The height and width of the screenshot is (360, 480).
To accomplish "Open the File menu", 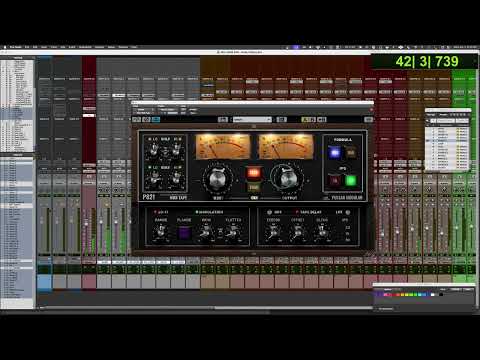I will tap(27, 47).
